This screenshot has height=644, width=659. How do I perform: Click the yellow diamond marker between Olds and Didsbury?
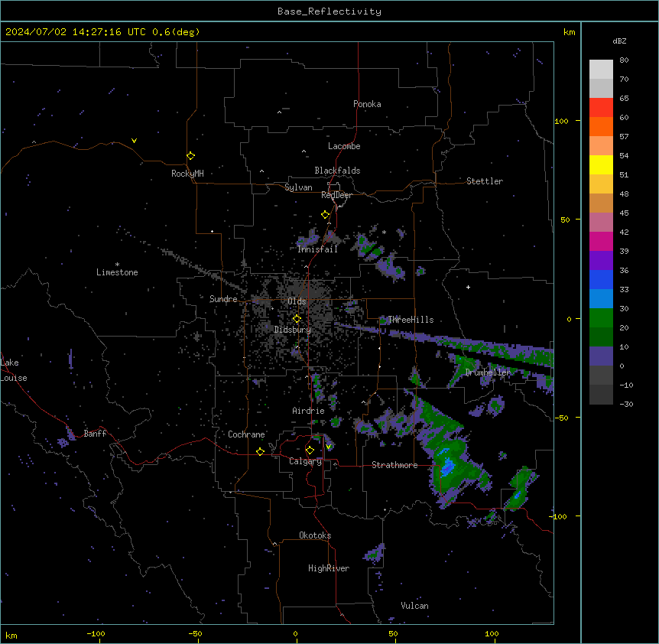coord(297,319)
